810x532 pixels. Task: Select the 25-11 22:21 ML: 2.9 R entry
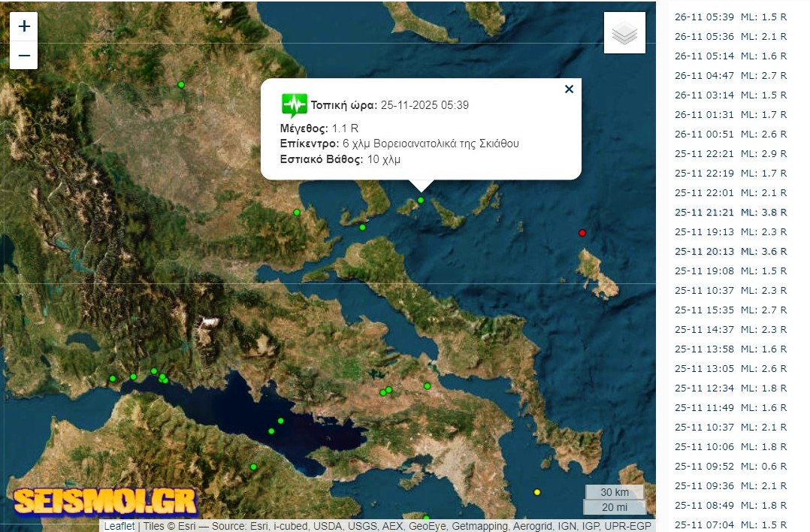(730, 154)
